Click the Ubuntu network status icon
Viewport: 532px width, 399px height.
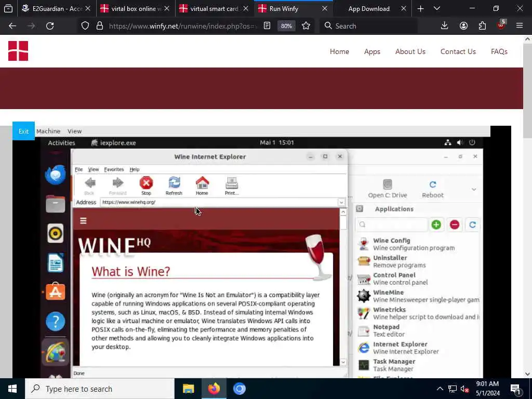[x=448, y=142]
